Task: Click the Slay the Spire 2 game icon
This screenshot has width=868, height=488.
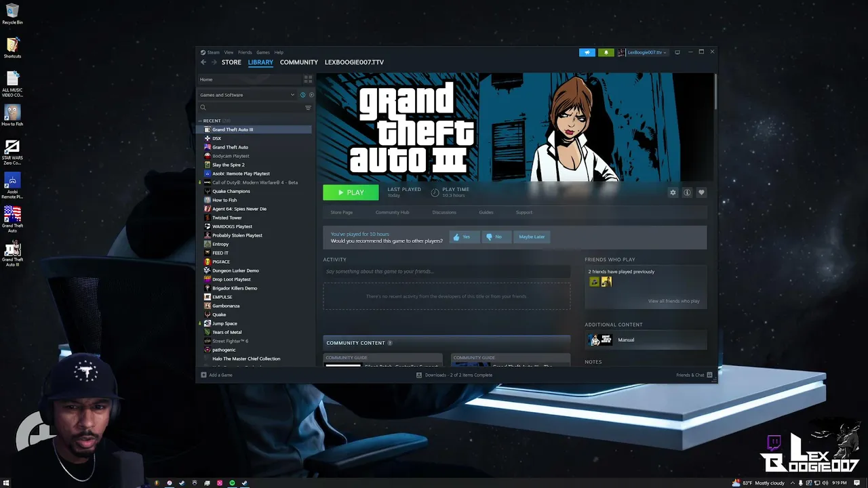Action: tap(208, 165)
